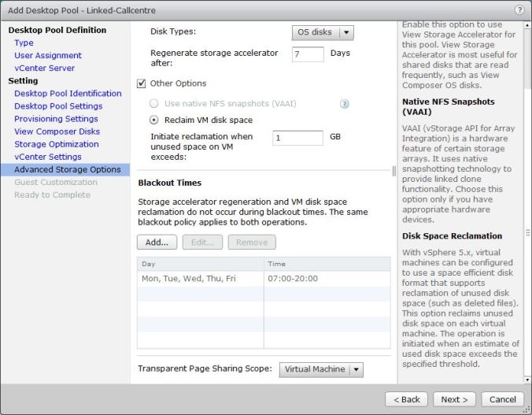Uncheck the Other Options checkbox
Image resolution: width=532 pixels, height=415 pixels.
pos(142,83)
